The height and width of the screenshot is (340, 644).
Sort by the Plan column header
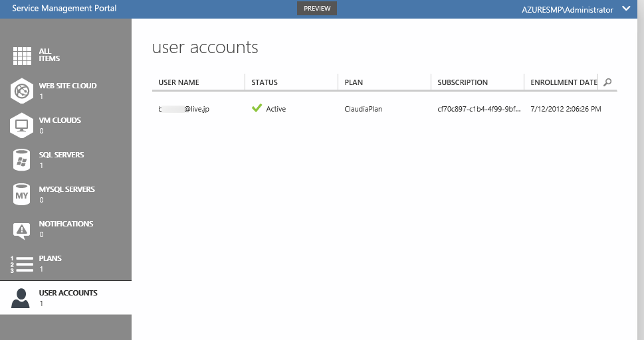(354, 82)
